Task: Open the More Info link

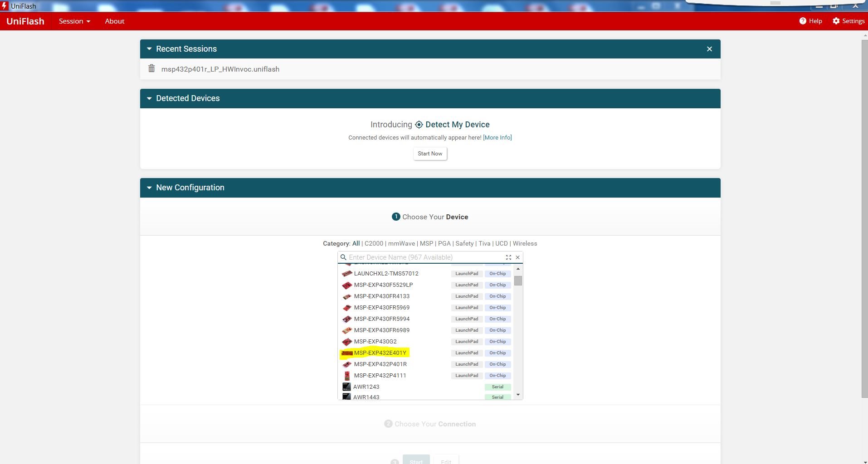Action: (497, 137)
